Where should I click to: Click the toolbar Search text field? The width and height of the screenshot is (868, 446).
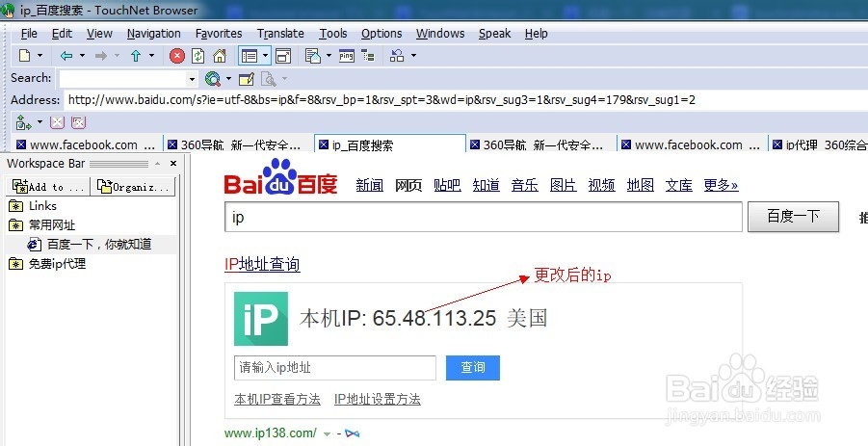(123, 79)
